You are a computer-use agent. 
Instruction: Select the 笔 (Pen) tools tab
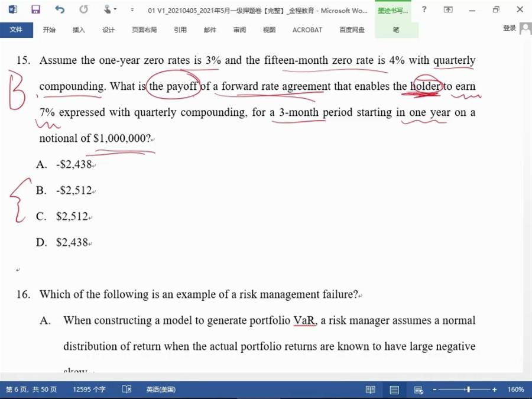pyautogui.click(x=396, y=30)
